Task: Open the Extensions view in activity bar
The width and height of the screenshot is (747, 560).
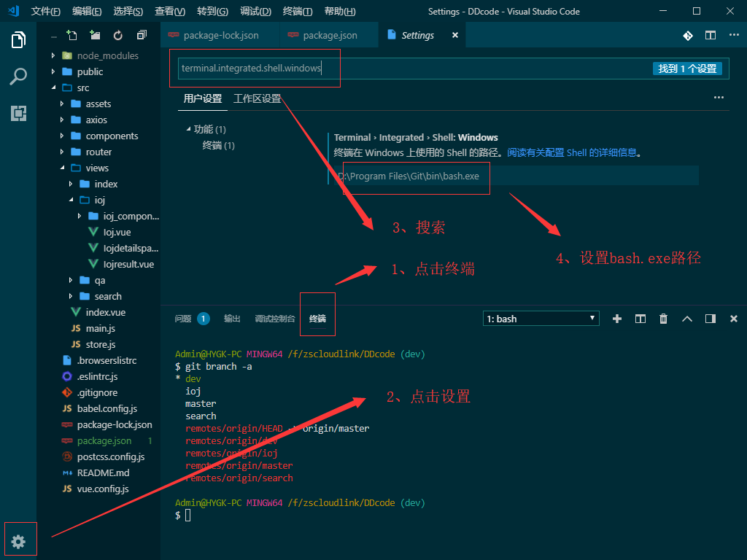Action: click(x=18, y=113)
